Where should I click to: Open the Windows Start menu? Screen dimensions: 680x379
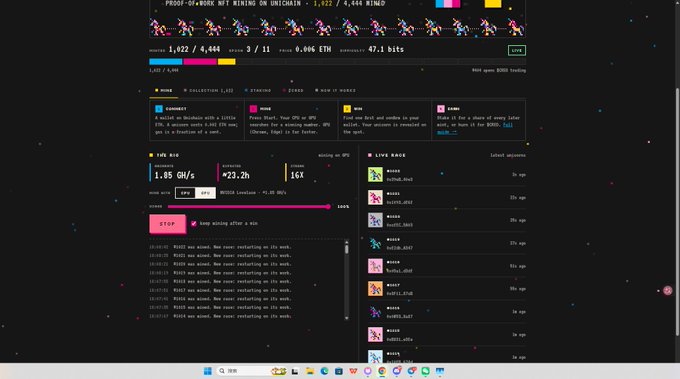point(208,371)
